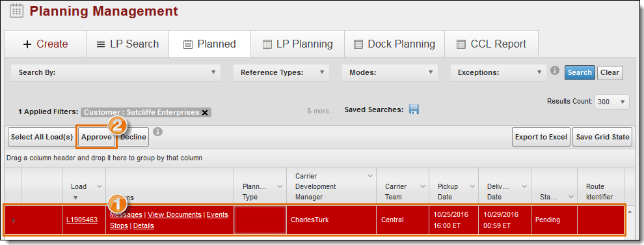
Task: Switch to the LP Search tab
Action: [127, 44]
